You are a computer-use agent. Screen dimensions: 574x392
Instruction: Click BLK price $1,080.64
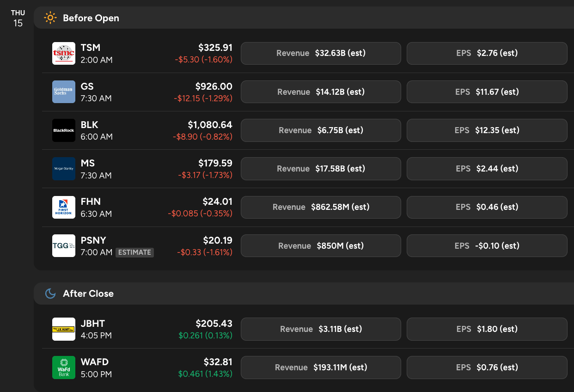click(210, 125)
